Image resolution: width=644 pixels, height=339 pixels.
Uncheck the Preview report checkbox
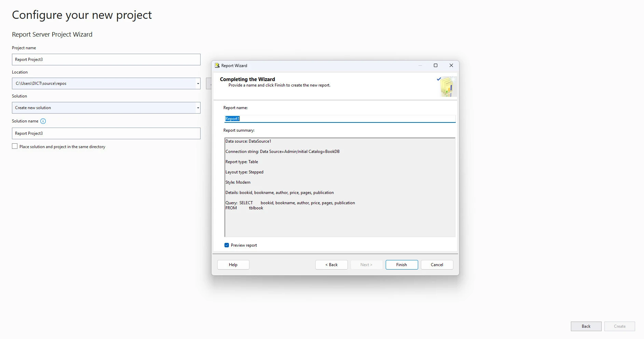[x=227, y=245]
